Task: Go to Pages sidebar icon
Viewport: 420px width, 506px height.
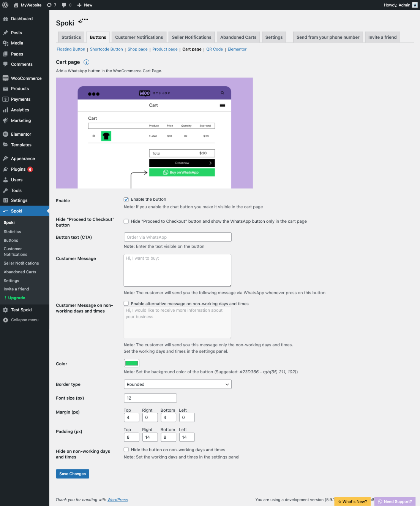Action: (x=5, y=54)
